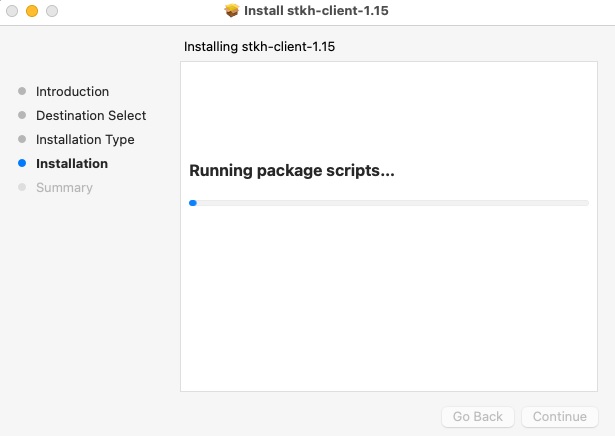Click the "Running package scripts..." status text
615x436 pixels.
click(x=292, y=171)
